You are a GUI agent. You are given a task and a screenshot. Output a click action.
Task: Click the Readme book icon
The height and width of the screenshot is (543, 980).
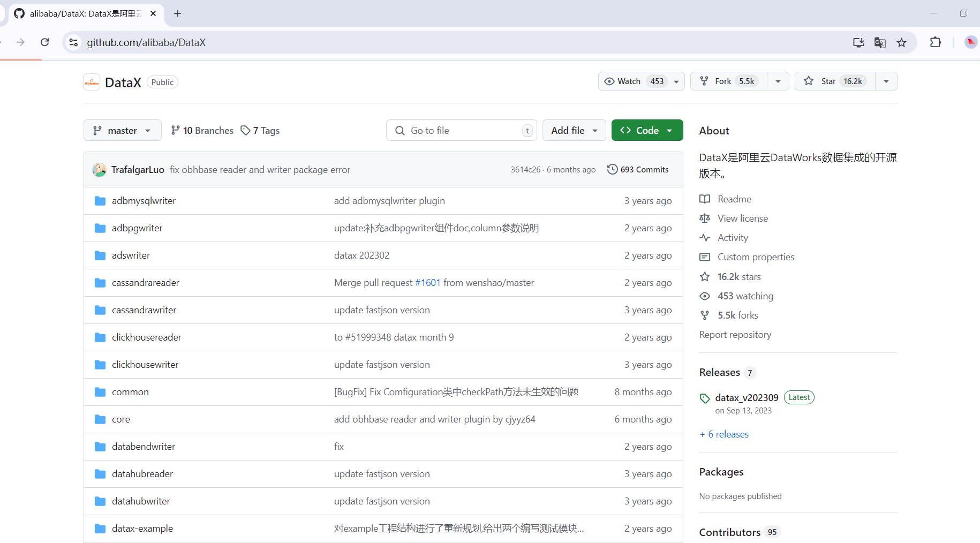pyautogui.click(x=705, y=199)
